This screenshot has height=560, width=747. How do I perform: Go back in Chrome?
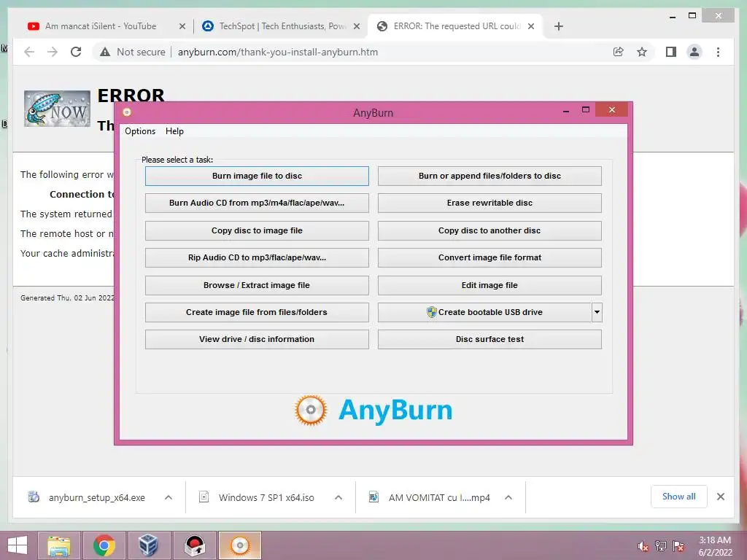[29, 52]
